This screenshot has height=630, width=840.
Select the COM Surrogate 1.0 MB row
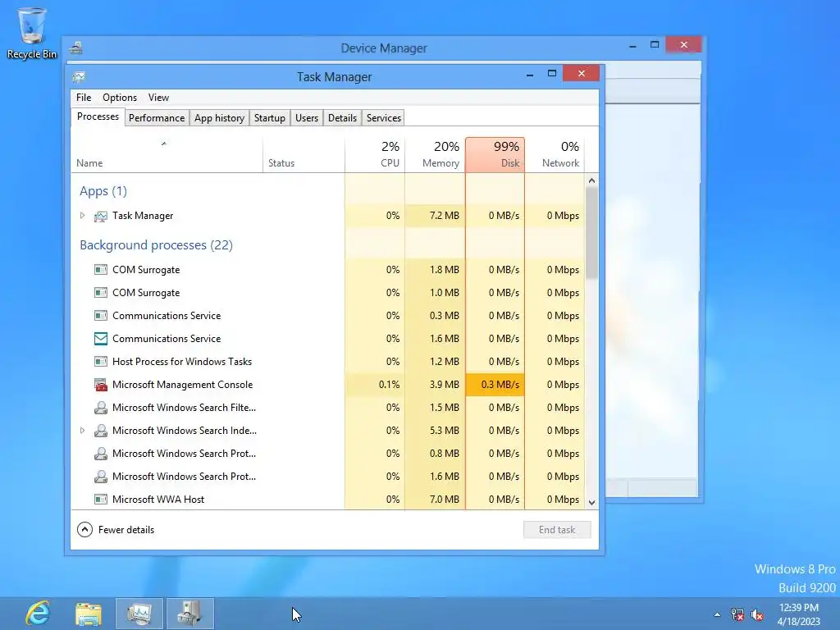[x=328, y=293]
